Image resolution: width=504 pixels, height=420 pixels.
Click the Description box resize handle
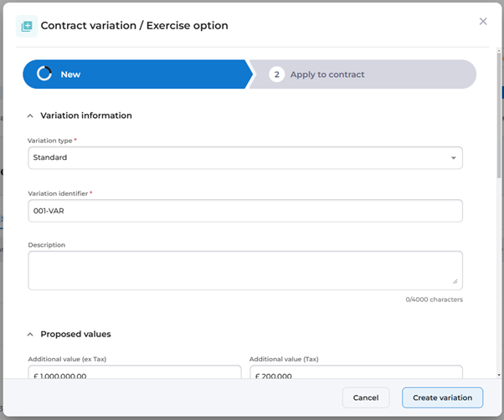[x=455, y=281]
